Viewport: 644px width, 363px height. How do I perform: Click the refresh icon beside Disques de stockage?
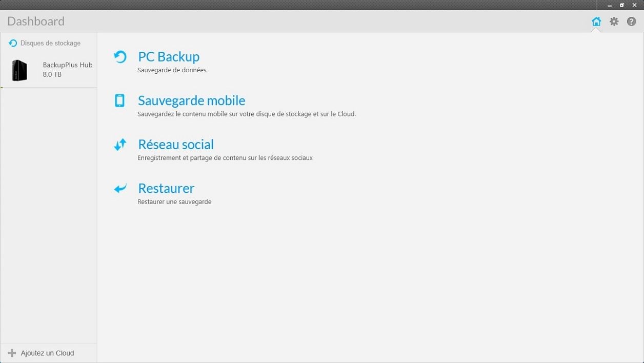coord(13,43)
